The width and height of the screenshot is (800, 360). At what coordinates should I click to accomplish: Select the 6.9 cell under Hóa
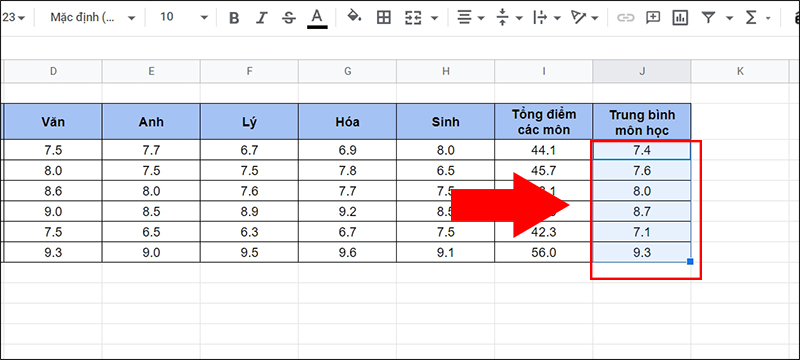click(347, 150)
